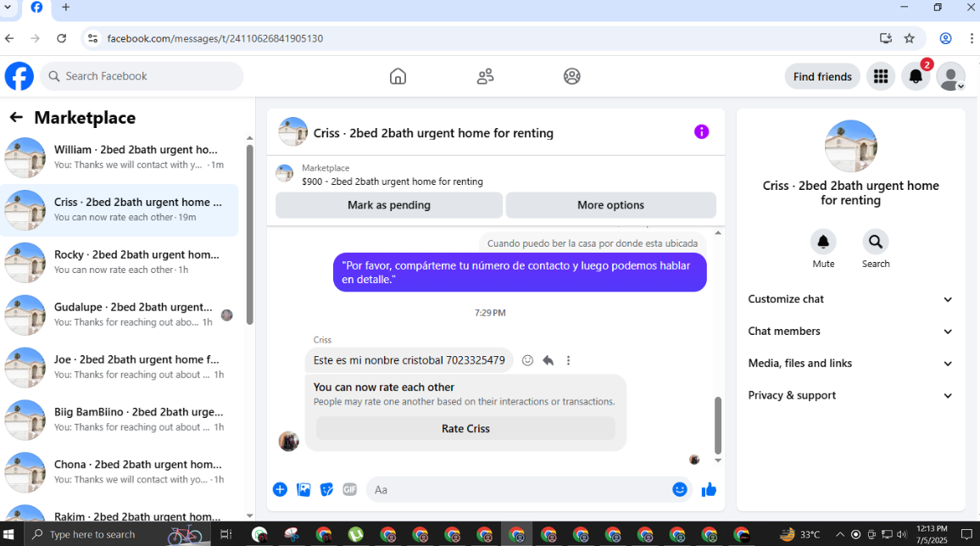Open more options dots on Criss's message
Image resolution: width=980 pixels, height=546 pixels.
coord(568,360)
